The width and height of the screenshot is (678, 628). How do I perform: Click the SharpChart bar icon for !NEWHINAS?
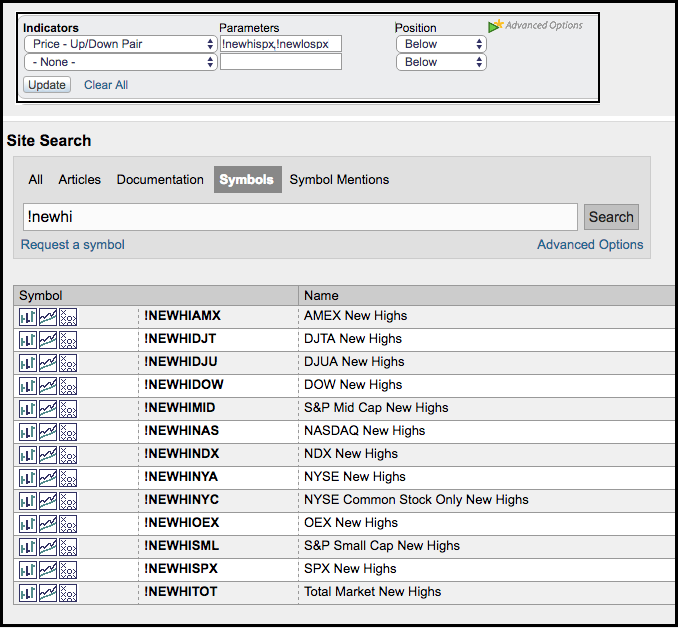[x=28, y=431]
